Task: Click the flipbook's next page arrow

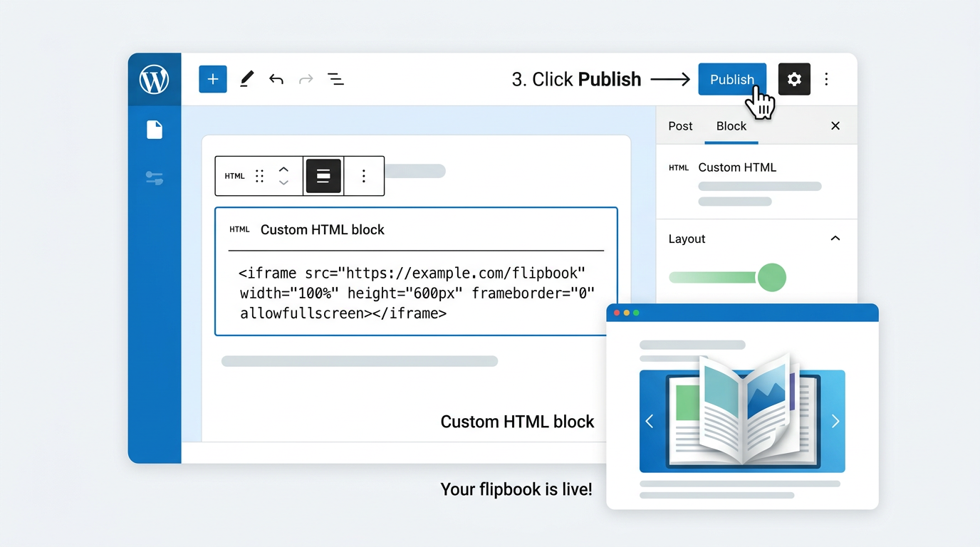Action: [835, 421]
